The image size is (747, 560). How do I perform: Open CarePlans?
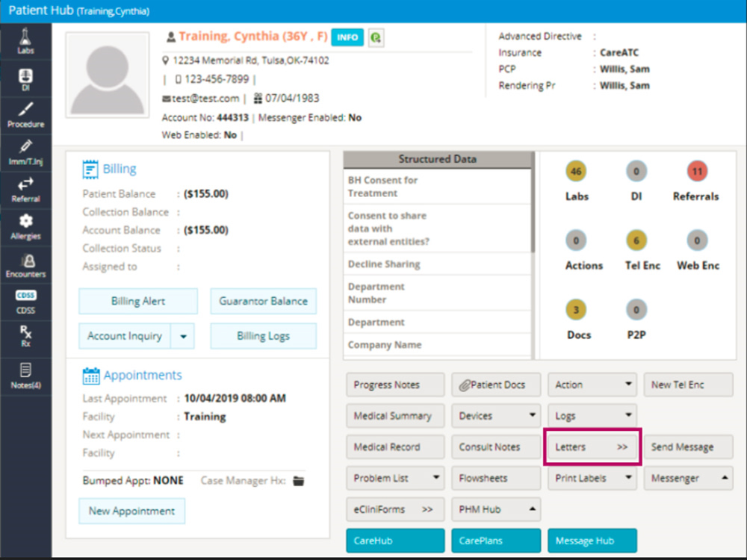(496, 541)
